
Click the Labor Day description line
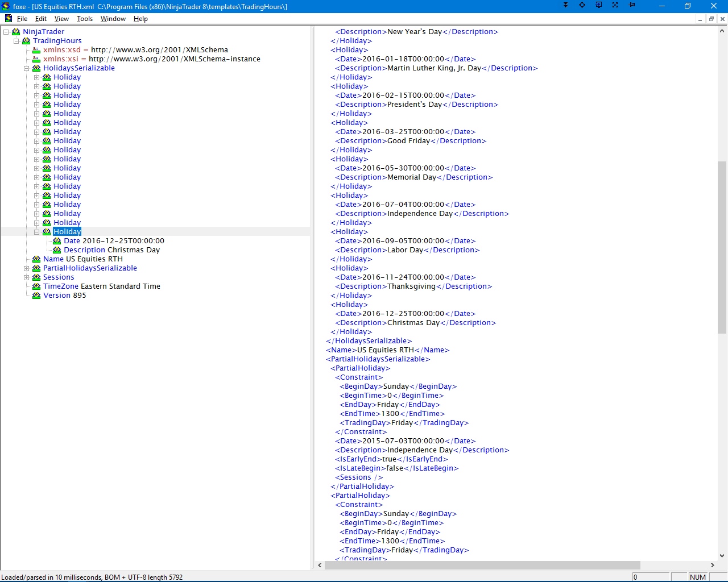pyautogui.click(x=407, y=250)
